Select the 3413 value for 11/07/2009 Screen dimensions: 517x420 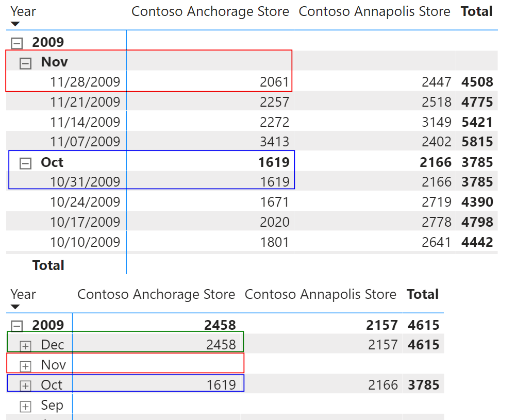coord(274,142)
